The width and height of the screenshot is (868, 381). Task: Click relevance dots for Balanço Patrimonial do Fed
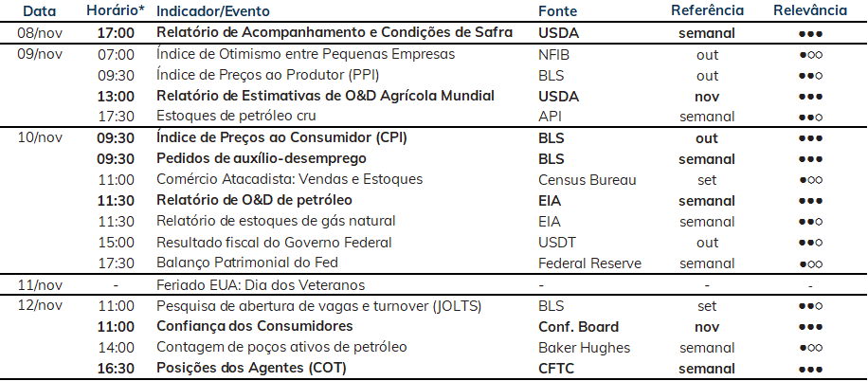(810, 264)
